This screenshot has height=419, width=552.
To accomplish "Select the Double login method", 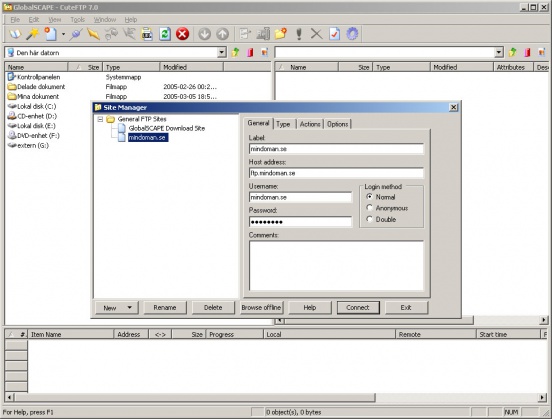I will (369, 219).
